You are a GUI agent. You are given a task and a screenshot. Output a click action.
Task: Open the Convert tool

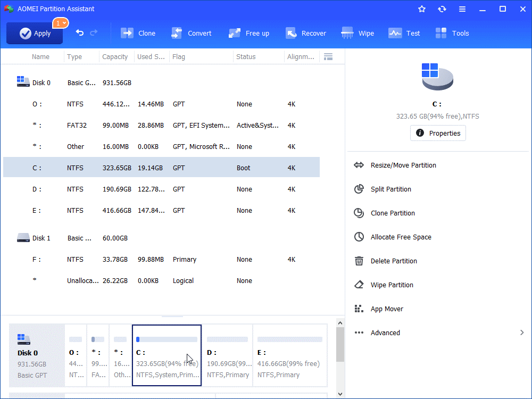click(x=177, y=33)
